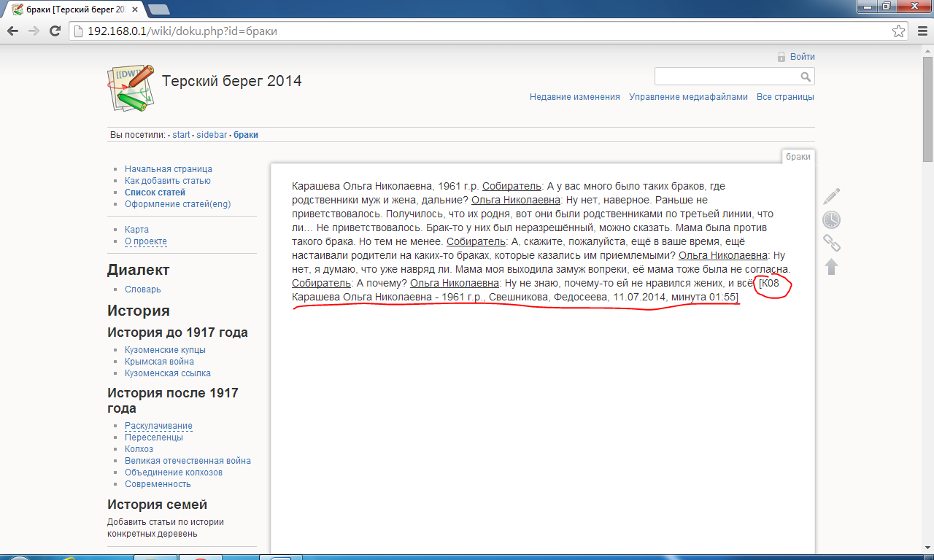Open old revisions clock icon
Image resolution: width=934 pixels, height=560 pixels.
click(x=831, y=219)
